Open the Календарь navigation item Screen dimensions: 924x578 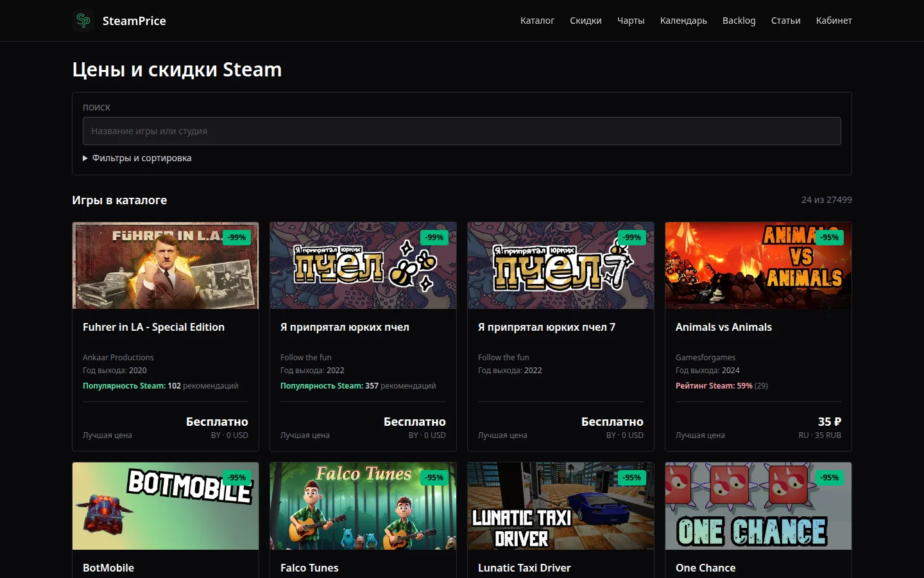tap(683, 21)
